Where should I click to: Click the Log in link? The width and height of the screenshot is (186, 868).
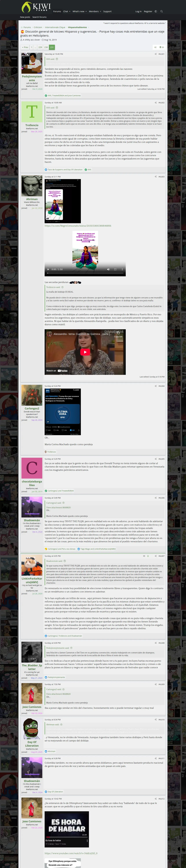tap(138, 11)
